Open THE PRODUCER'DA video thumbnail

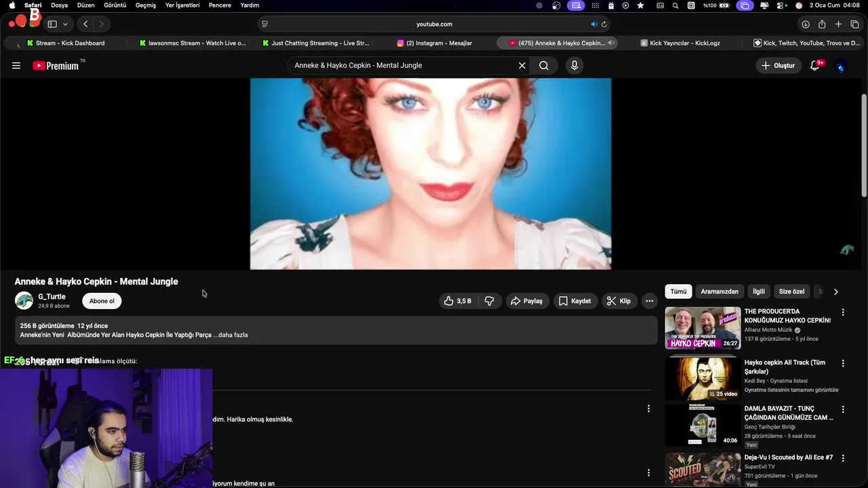pos(703,328)
